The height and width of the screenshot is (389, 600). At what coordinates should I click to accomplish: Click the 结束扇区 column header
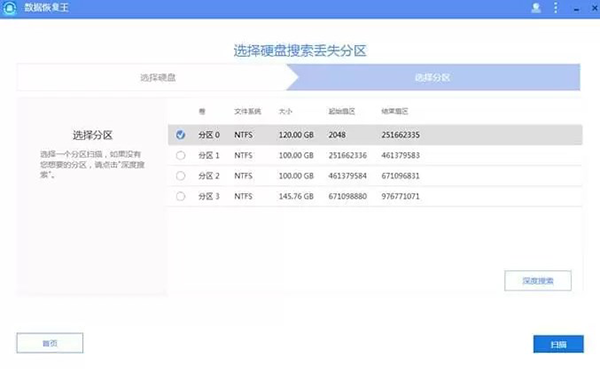[395, 111]
